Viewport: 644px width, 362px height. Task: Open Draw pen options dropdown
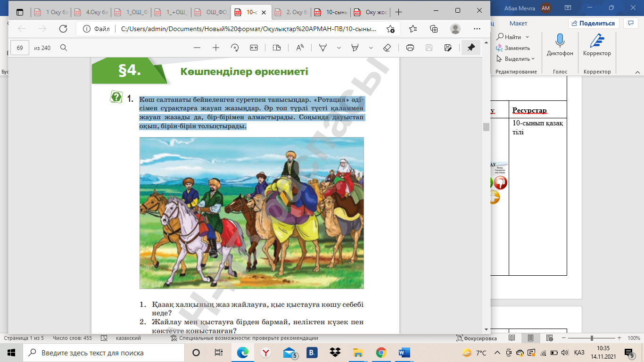(339, 48)
